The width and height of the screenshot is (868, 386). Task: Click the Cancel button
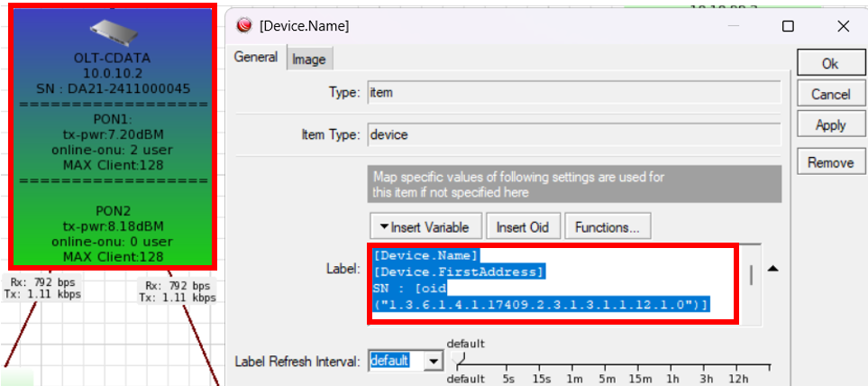coord(830,94)
